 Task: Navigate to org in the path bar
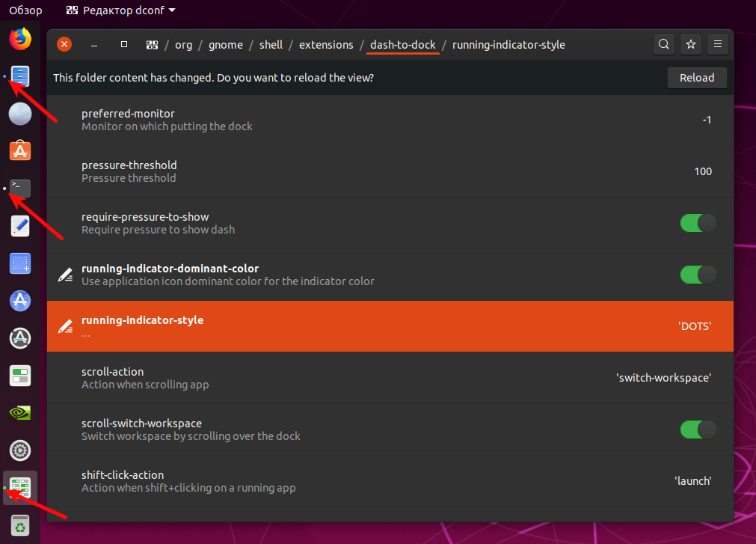(184, 45)
